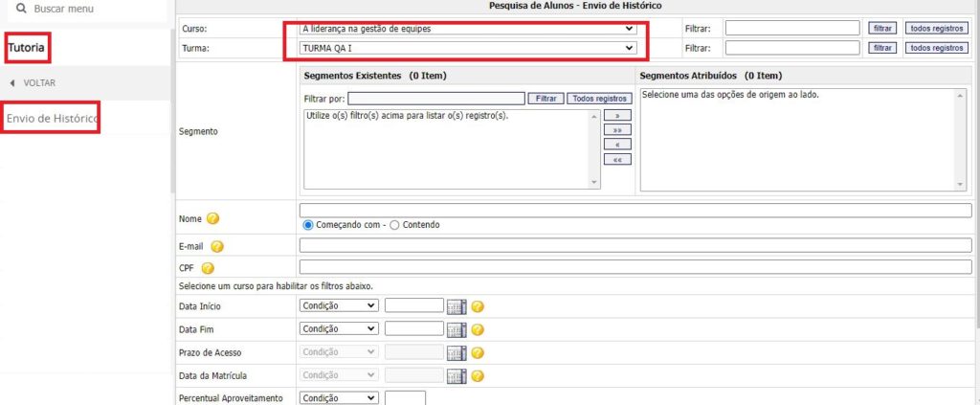
Task: Open the Curso dropdown
Action: pyautogui.click(x=468, y=29)
